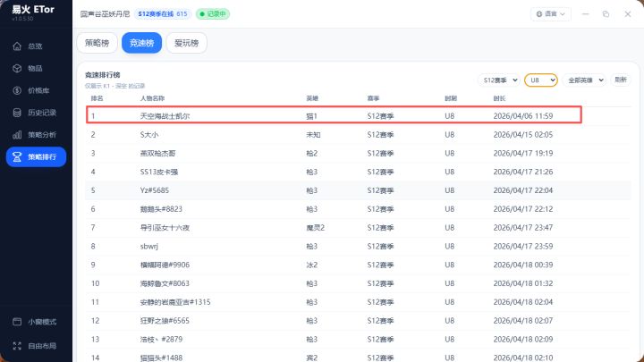Select player SS13皮卡强 in rank 4
Screen dimensions: 644x362
(159, 172)
